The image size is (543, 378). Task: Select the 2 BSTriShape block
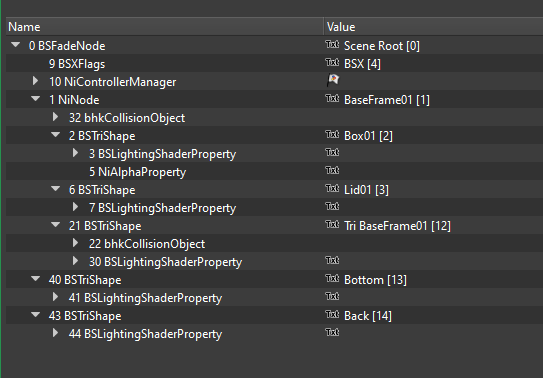pyautogui.click(x=102, y=136)
